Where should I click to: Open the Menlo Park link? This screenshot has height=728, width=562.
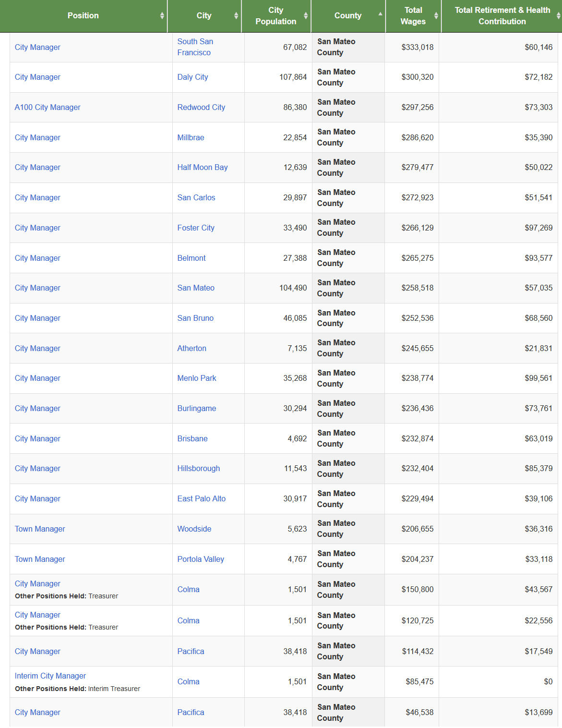197,378
